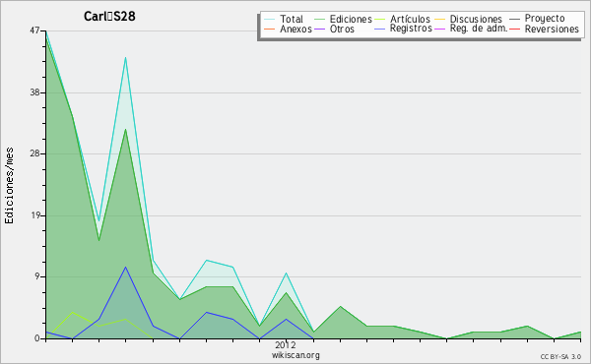The image size is (591, 364).
Task: Click the Proyecto legend label
Action: (545, 19)
